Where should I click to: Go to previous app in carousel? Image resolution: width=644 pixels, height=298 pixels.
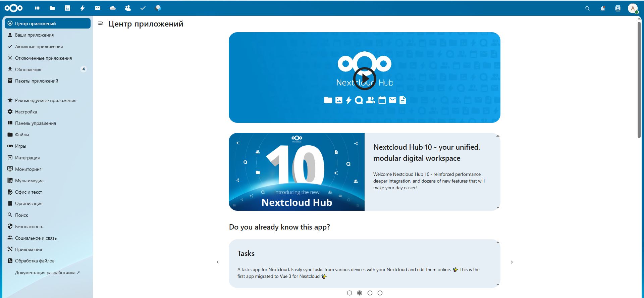tap(218, 262)
